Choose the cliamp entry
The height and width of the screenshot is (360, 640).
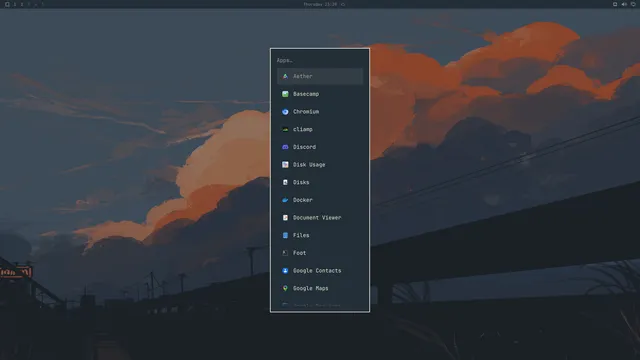pos(320,129)
